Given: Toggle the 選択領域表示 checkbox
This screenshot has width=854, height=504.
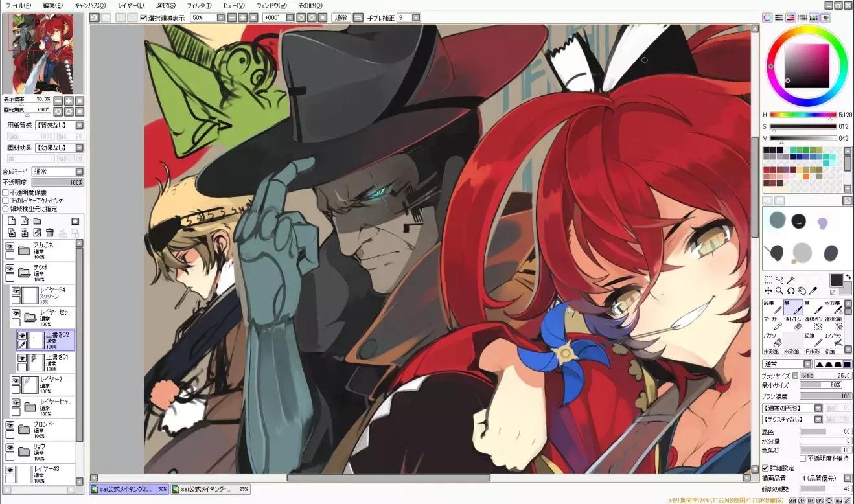Looking at the screenshot, I should (144, 17).
